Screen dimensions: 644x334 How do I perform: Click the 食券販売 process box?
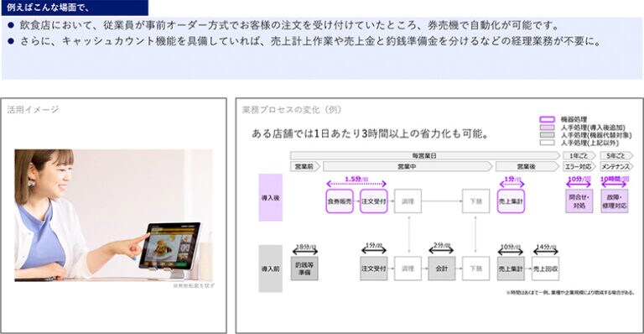click(340, 201)
